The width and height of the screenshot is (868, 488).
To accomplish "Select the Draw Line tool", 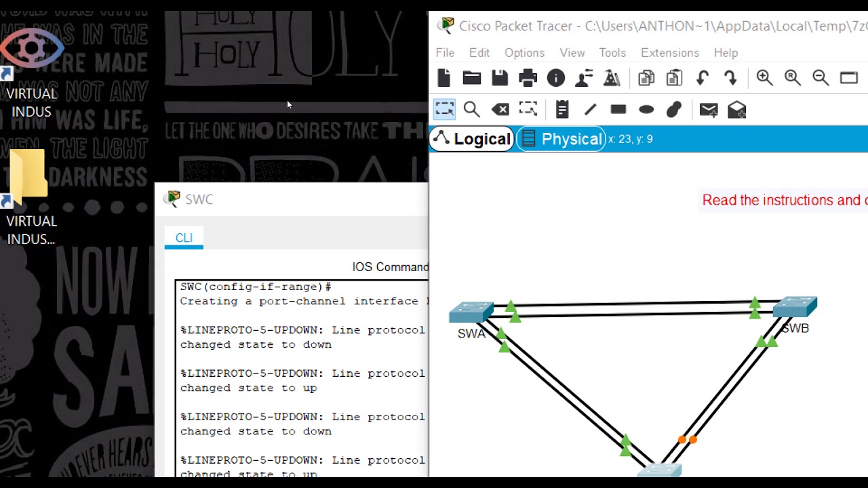I will tap(590, 109).
